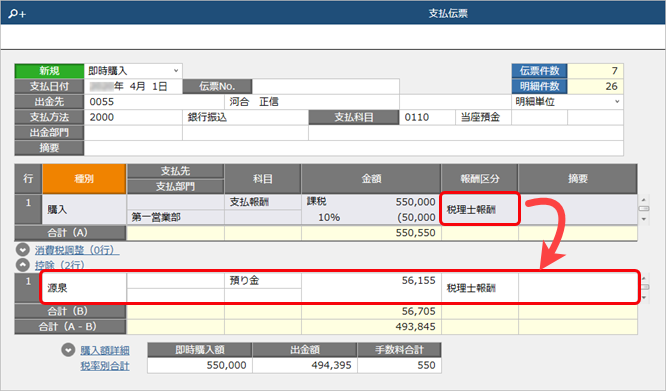
Task: Click the 伝票No. input field
Action: (325, 87)
